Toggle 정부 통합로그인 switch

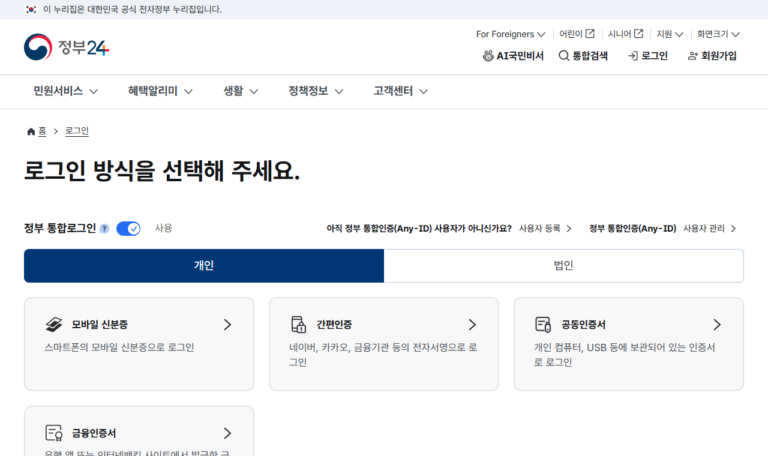128,229
